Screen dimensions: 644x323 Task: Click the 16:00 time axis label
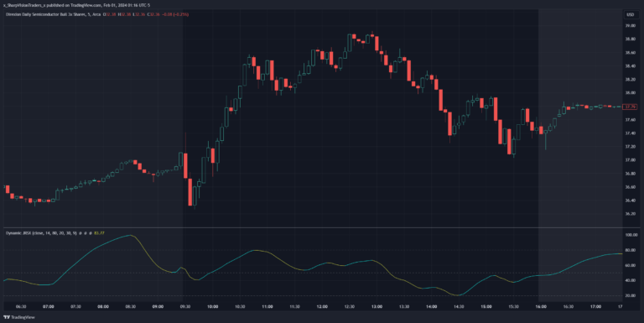pos(541,306)
